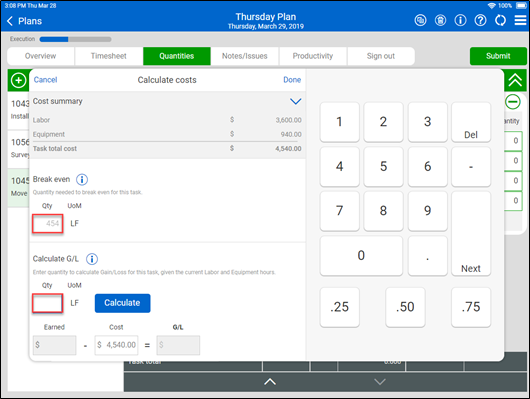Show Break even info tooltip
Viewport: 530px width, 399px height.
(82, 180)
